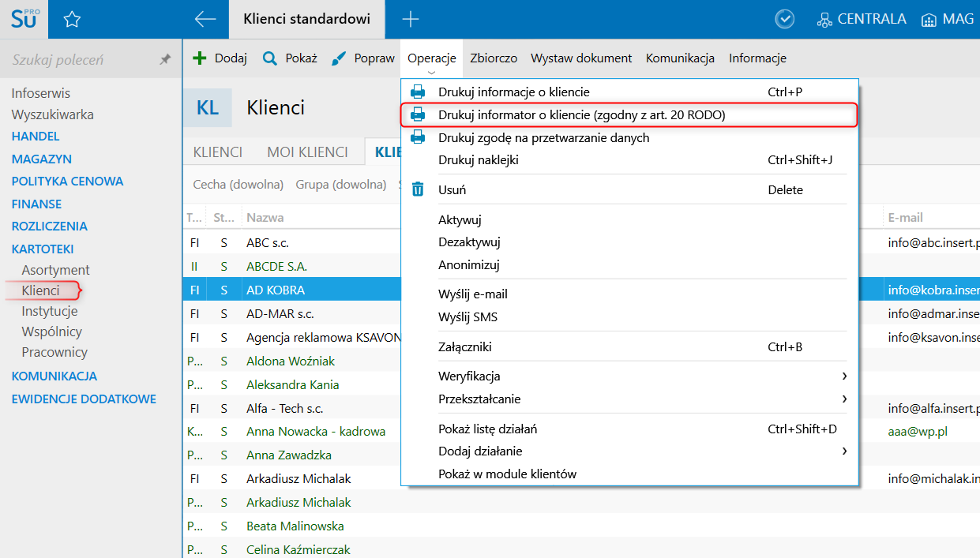The image size is (980, 558).
Task: Click the trash icon next to Usuń
Action: 419,189
